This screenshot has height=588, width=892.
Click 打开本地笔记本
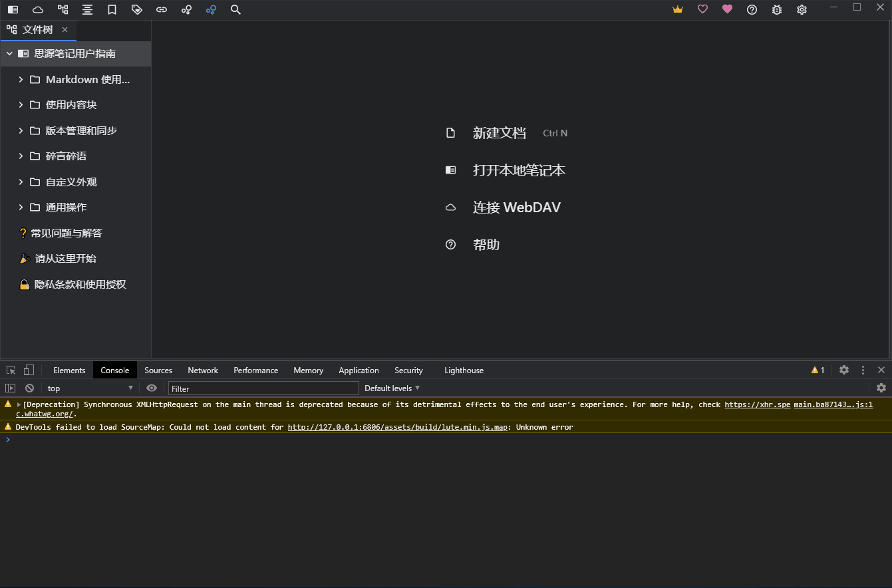coord(519,170)
